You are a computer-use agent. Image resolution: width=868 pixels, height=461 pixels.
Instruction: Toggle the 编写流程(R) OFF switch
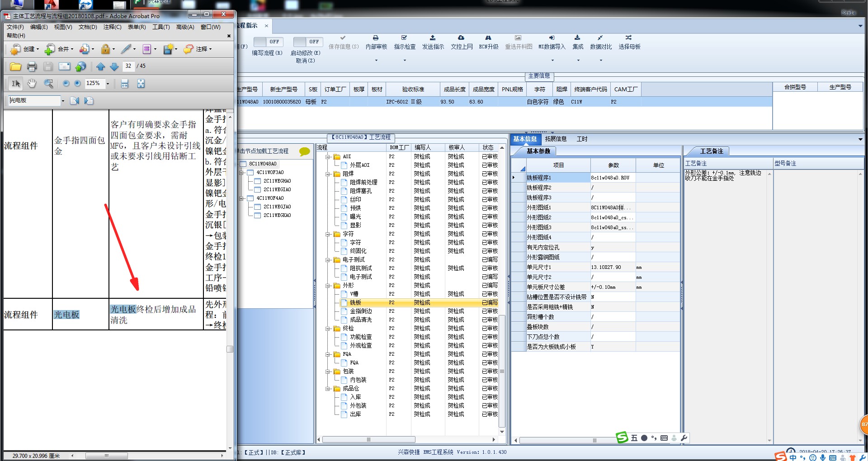(x=268, y=42)
